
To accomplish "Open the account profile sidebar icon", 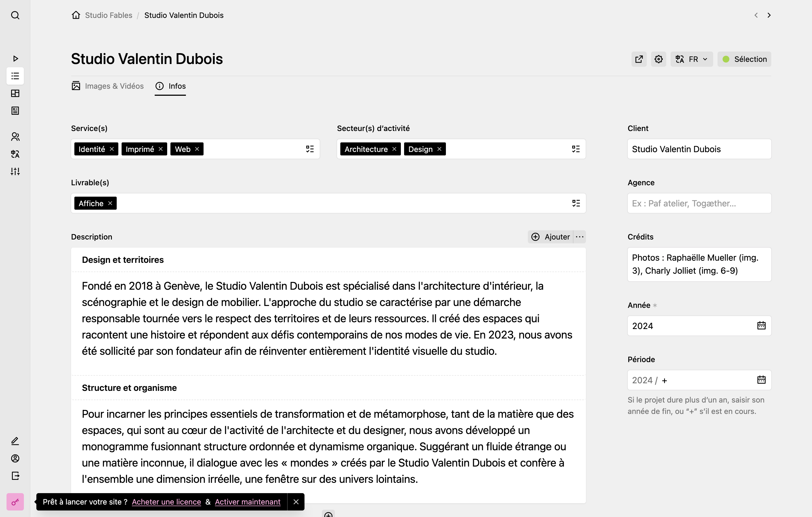I will coord(15,458).
